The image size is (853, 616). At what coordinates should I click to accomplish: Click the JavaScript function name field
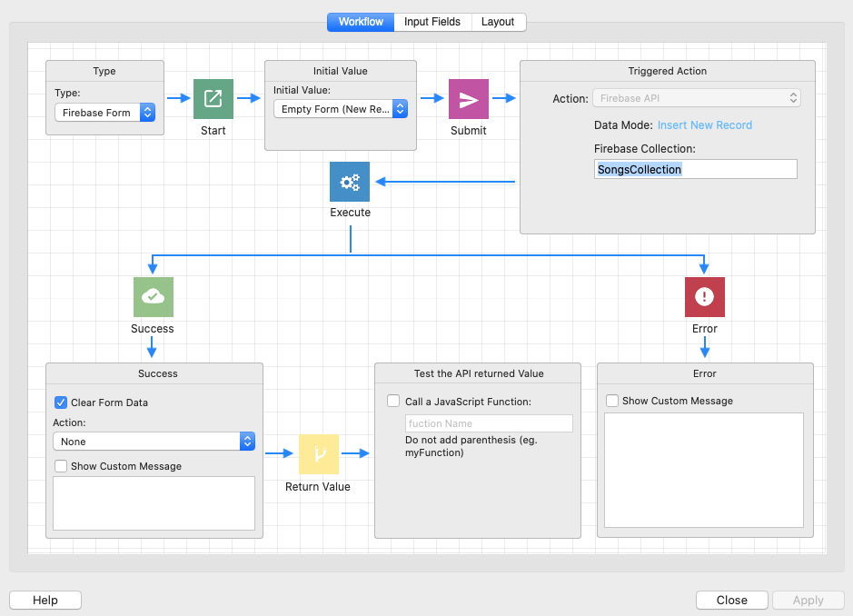pyautogui.click(x=489, y=423)
